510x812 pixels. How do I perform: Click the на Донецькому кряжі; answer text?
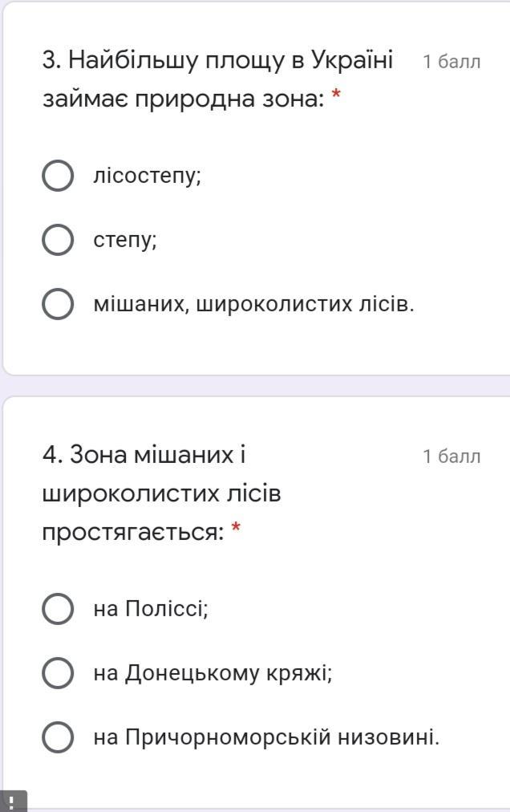[212, 673]
